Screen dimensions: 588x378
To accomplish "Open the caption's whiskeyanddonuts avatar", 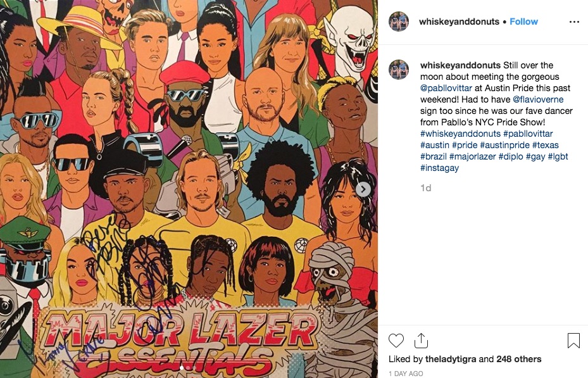I will [399, 70].
